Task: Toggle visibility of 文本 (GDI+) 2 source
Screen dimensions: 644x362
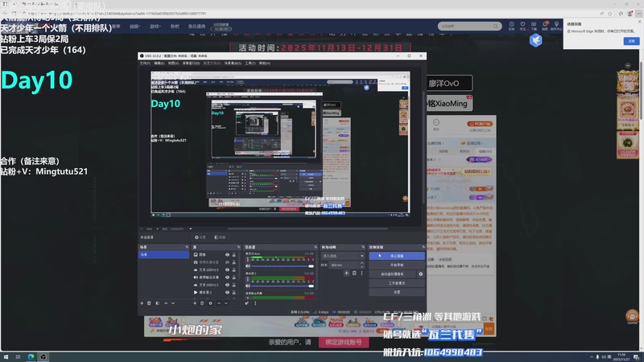Action: click(227, 285)
